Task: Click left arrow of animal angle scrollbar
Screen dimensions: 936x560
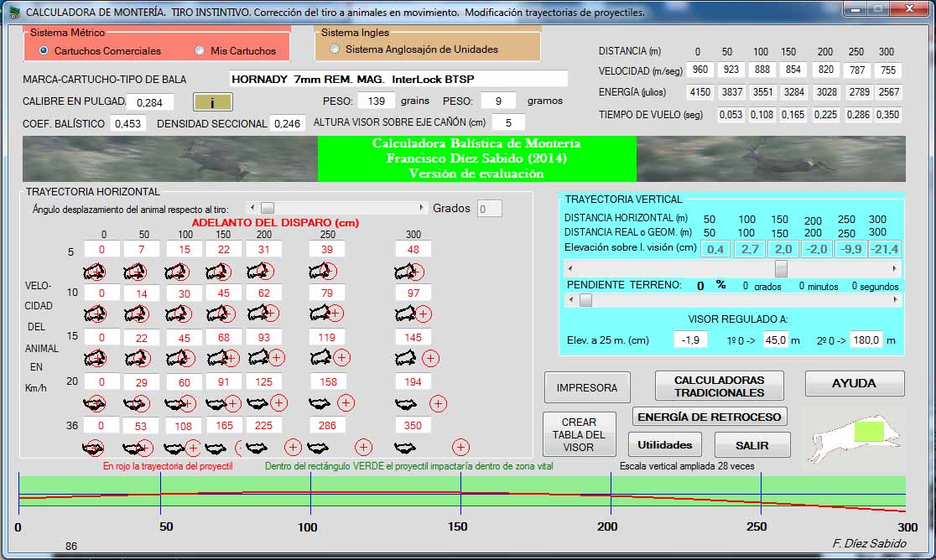Action: [x=251, y=208]
